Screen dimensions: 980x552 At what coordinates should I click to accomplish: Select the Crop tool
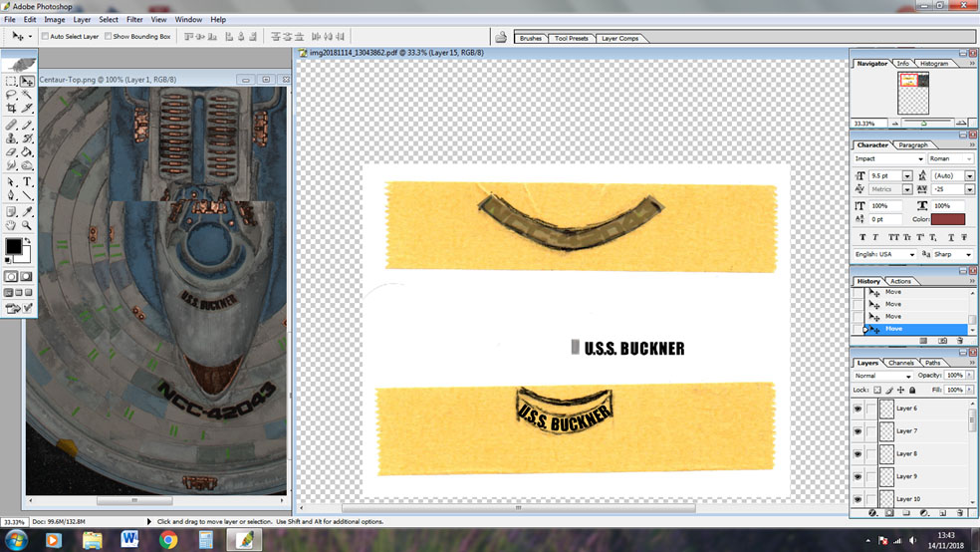click(11, 109)
